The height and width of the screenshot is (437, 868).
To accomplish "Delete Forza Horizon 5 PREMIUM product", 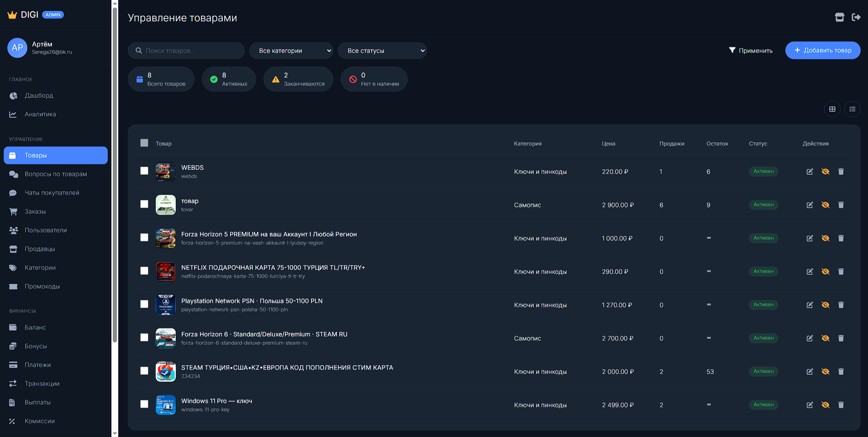I will 841,238.
